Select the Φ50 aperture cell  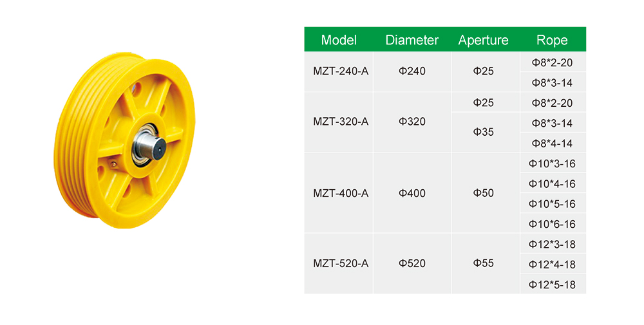tap(484, 193)
